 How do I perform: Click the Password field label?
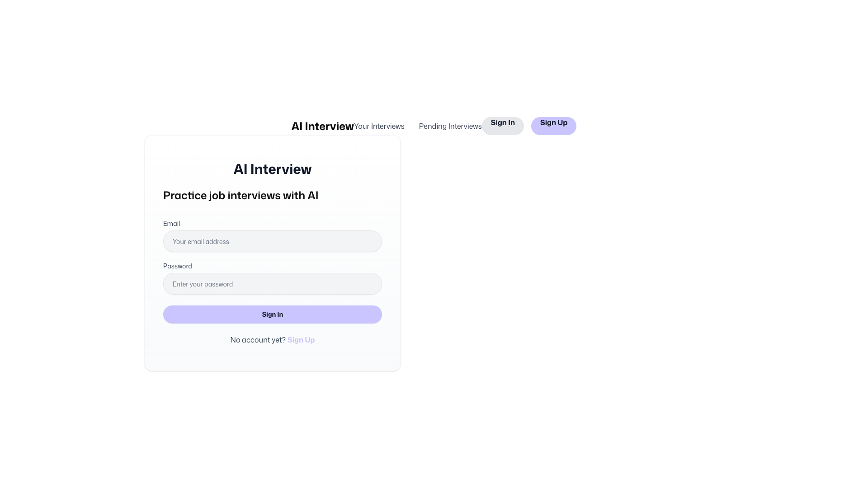[177, 266]
